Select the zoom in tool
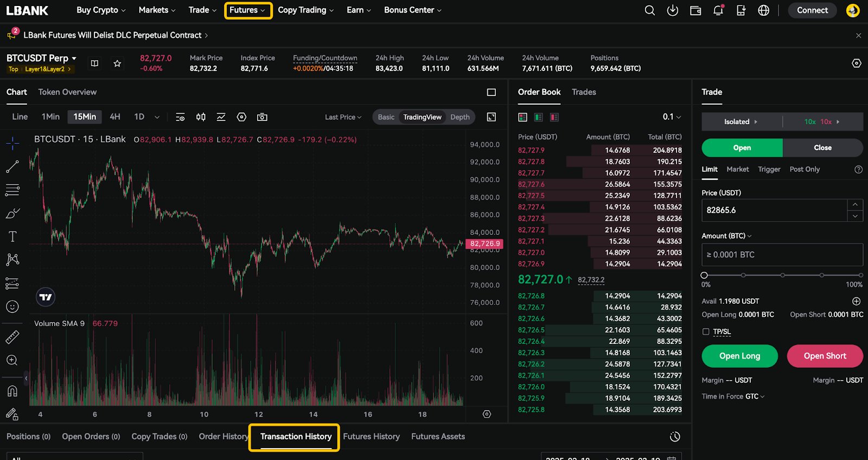Viewport: 868px width, 460px height. [x=12, y=360]
